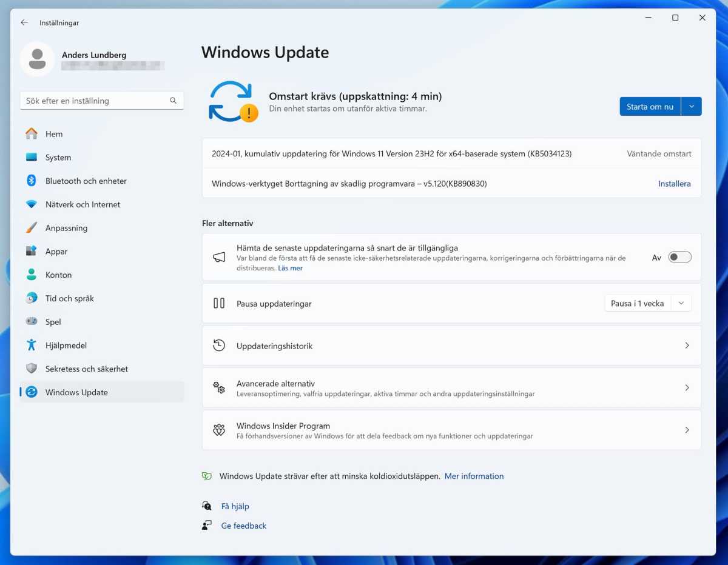728x565 pixels.
Task: Click the Windows Update sidebar sync icon
Action: [32, 392]
